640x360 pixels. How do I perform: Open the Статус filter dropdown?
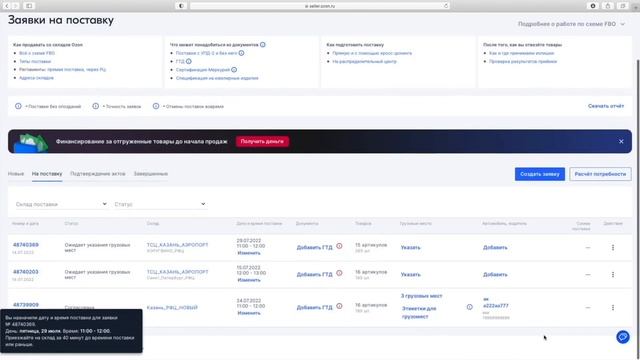point(160,204)
